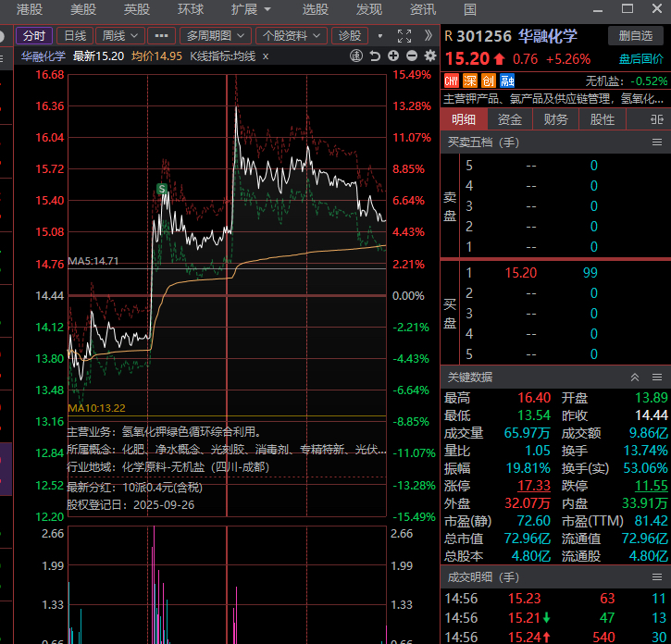Open the 港股 menu
Image resolution: width=671 pixels, height=644 pixels.
(x=30, y=9)
